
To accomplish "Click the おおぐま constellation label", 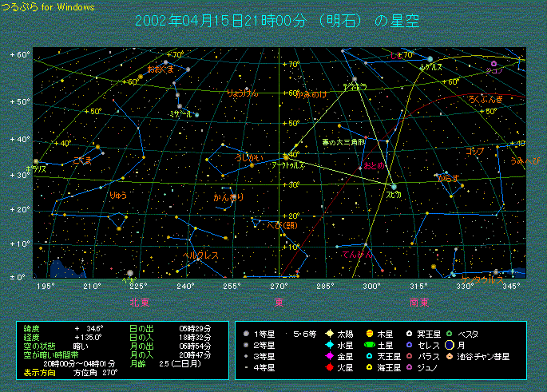I will [x=161, y=69].
